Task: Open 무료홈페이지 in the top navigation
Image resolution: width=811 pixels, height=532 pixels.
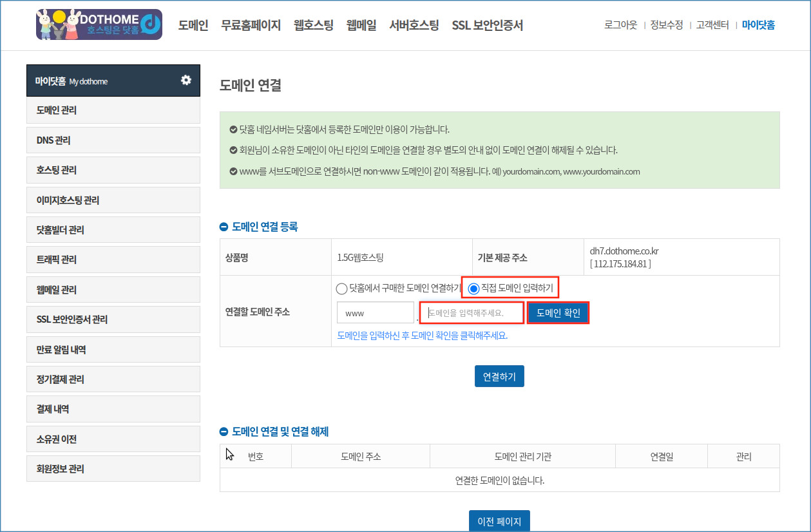Action: [x=251, y=26]
